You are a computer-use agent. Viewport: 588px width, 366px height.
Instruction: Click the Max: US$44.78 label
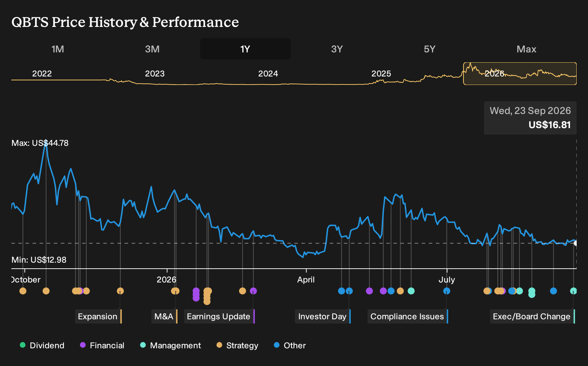tap(40, 143)
